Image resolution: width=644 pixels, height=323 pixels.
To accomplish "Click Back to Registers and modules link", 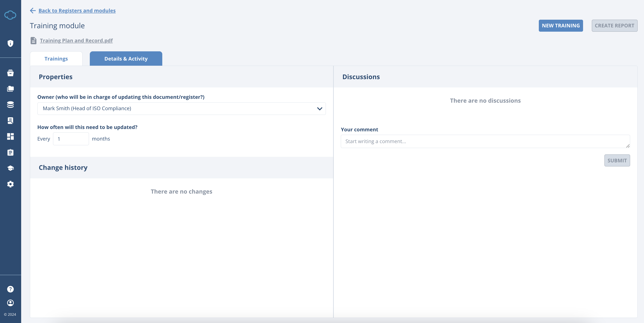I will (77, 10).
